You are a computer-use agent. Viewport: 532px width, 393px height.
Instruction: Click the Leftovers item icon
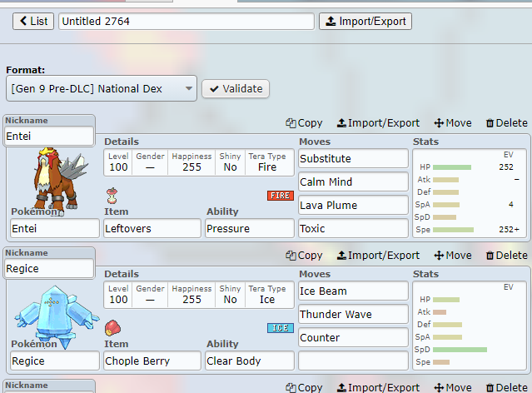click(112, 196)
